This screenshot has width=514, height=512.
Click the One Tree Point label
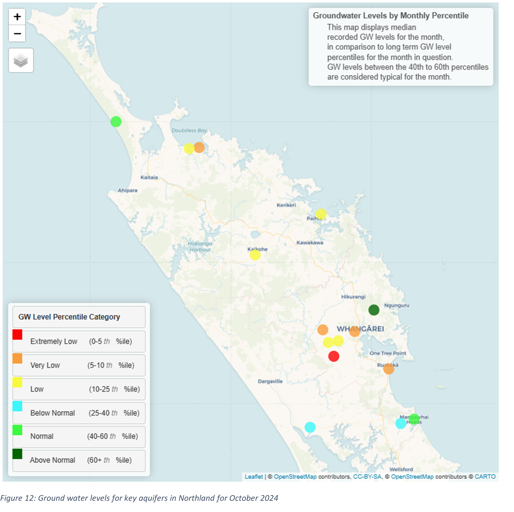[388, 353]
